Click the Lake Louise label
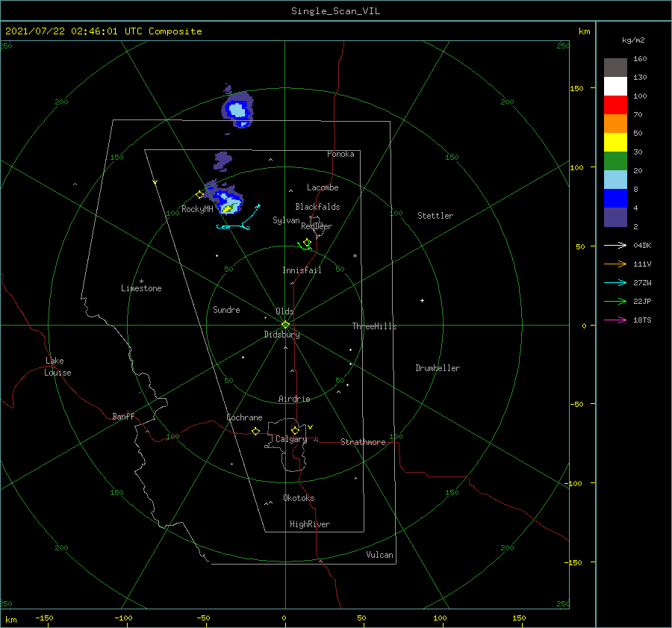 [57, 367]
